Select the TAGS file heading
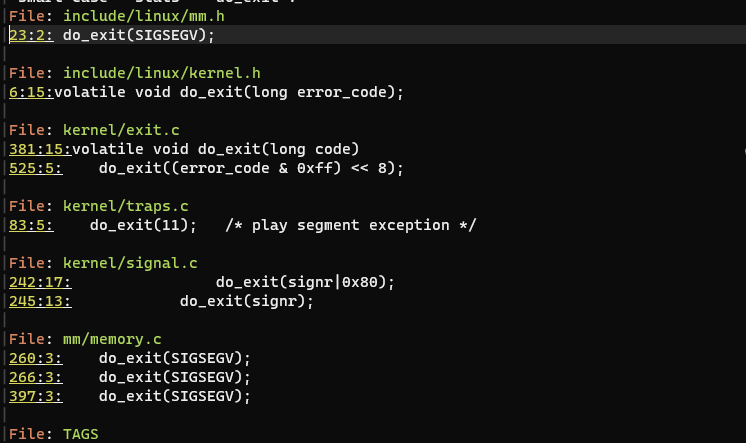 coord(80,434)
